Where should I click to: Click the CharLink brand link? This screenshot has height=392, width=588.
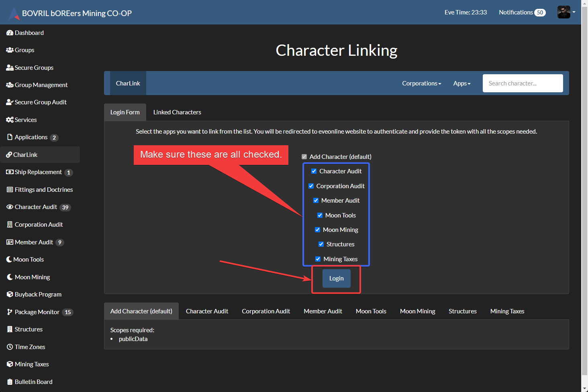click(128, 83)
